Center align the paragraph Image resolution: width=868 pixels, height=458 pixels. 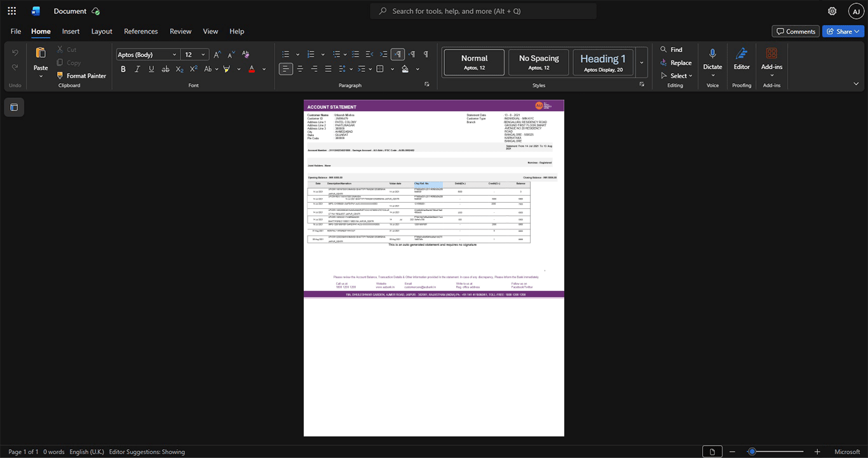(x=300, y=69)
